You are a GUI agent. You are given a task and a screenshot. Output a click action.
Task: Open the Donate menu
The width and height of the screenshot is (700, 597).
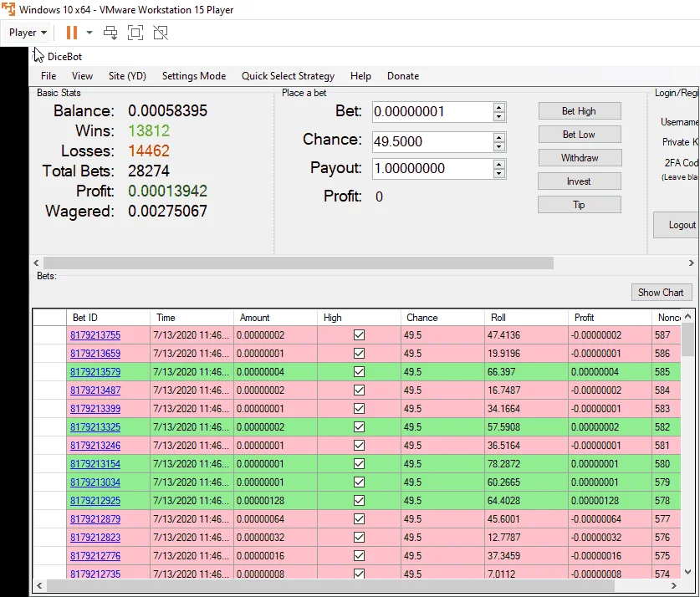click(402, 76)
